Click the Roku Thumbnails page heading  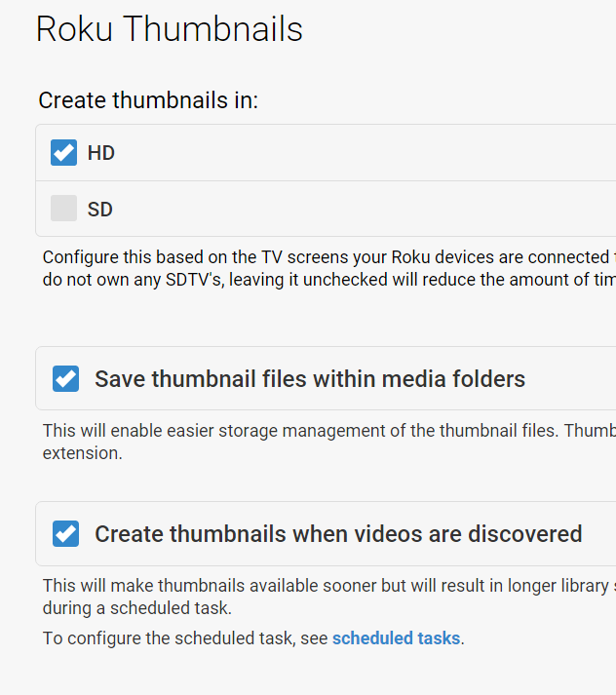coord(169,29)
